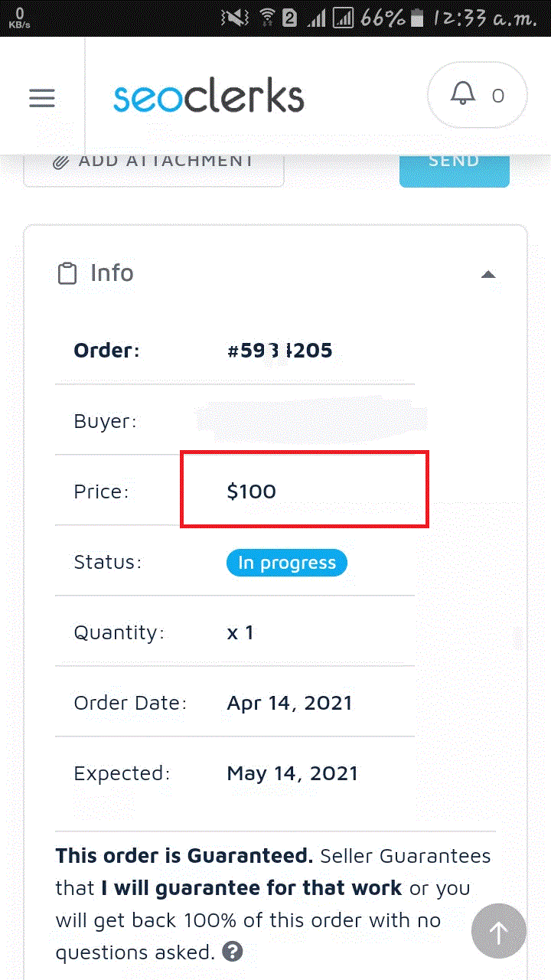Screen dimensions: 551x980
Task: Tap the battery icon in status bar
Action: point(416,18)
